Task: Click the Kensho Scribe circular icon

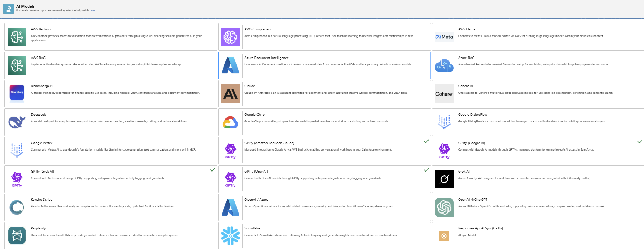Action: coord(17,207)
